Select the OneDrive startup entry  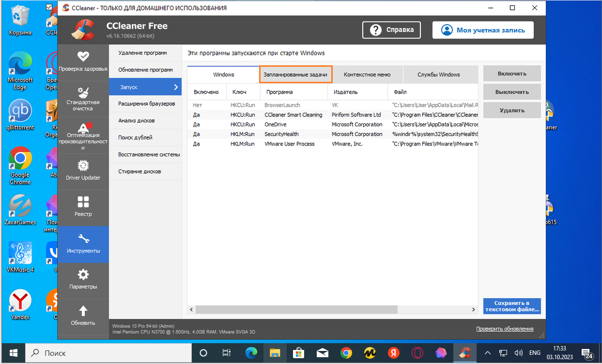333,124
